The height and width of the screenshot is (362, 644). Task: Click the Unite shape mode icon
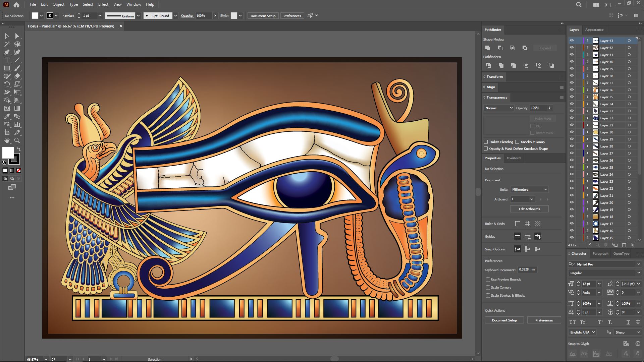click(x=488, y=48)
